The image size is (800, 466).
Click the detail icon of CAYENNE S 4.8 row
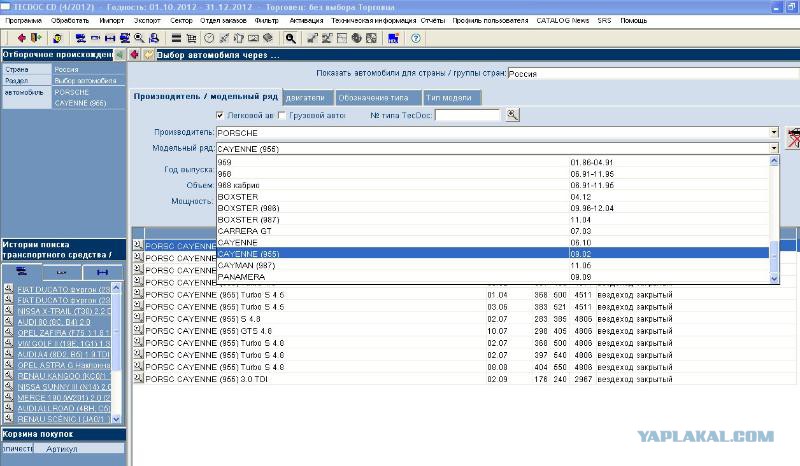coord(138,317)
